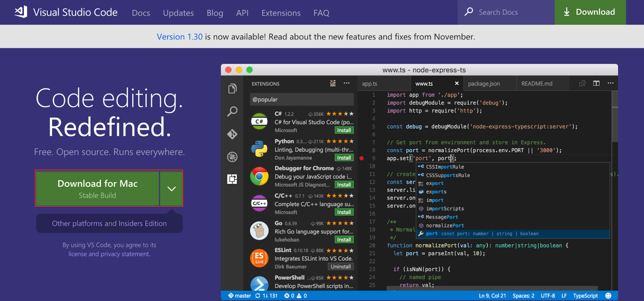The width and height of the screenshot is (644, 301).
Task: Open the Extensions icon in activity bar
Action: click(x=232, y=179)
